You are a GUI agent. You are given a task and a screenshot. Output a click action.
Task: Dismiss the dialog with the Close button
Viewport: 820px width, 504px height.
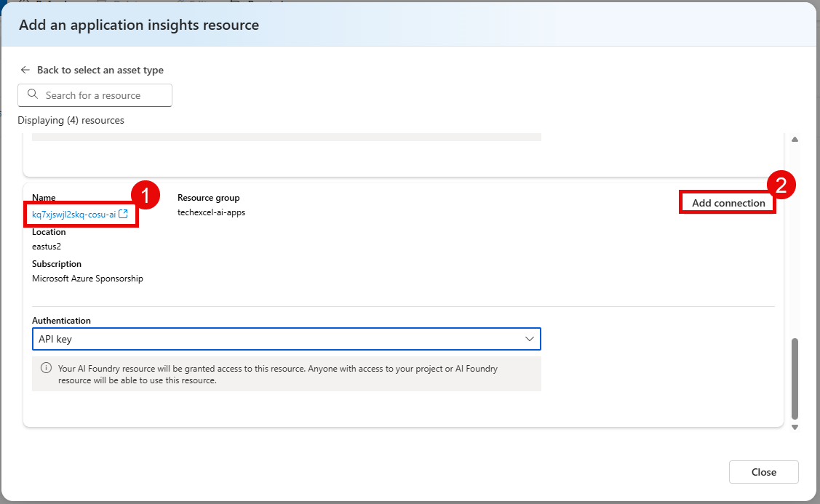coord(763,471)
